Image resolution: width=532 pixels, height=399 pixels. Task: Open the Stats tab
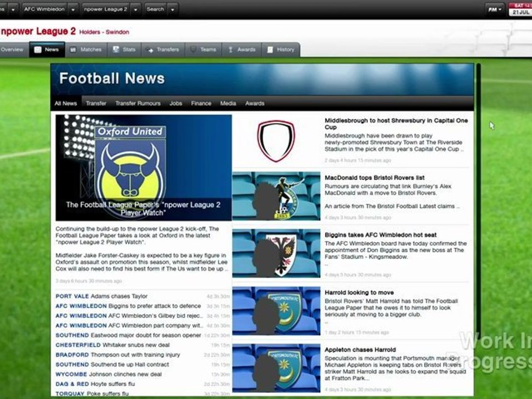[124, 49]
